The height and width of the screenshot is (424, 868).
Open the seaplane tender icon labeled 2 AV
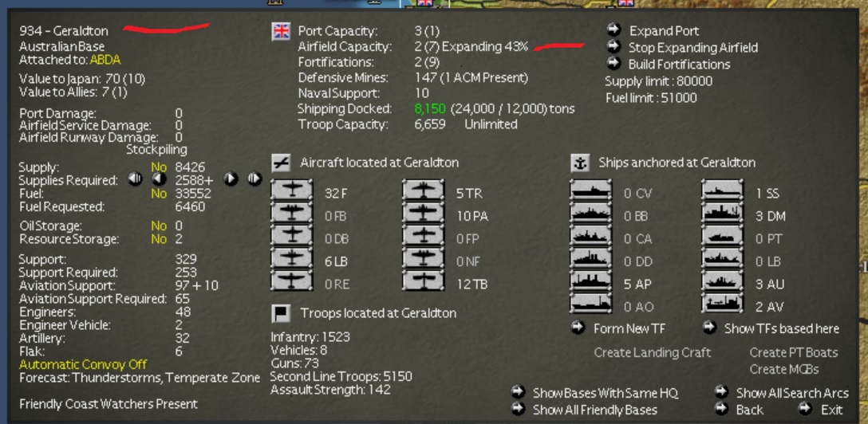point(723,303)
